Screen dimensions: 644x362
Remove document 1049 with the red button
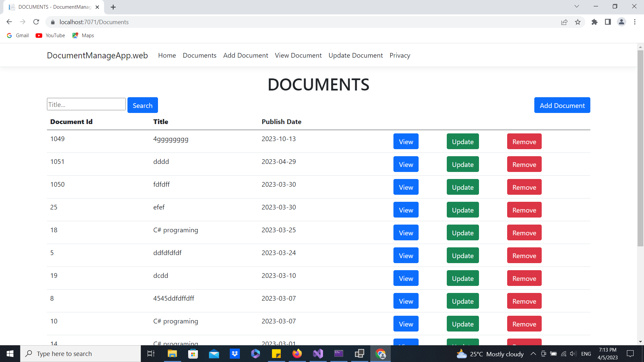[x=524, y=141]
